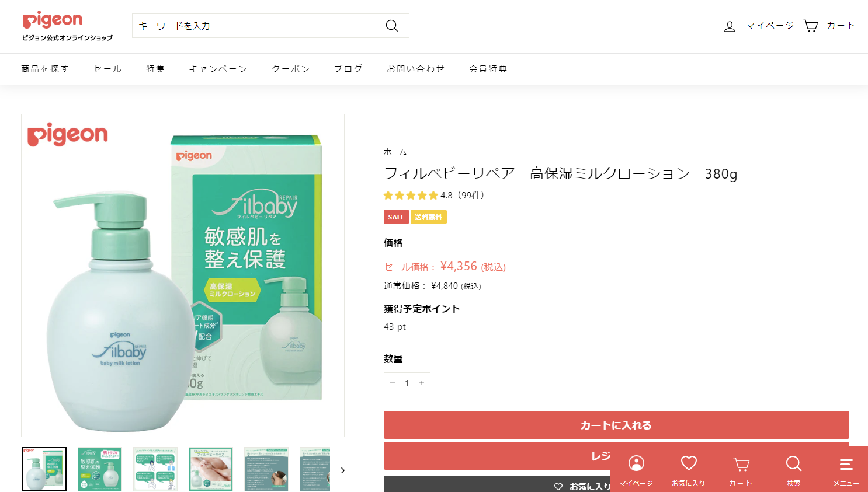Viewport: 868px width, 492px height.
Task: Open the 特集 menu item
Action: (x=155, y=69)
